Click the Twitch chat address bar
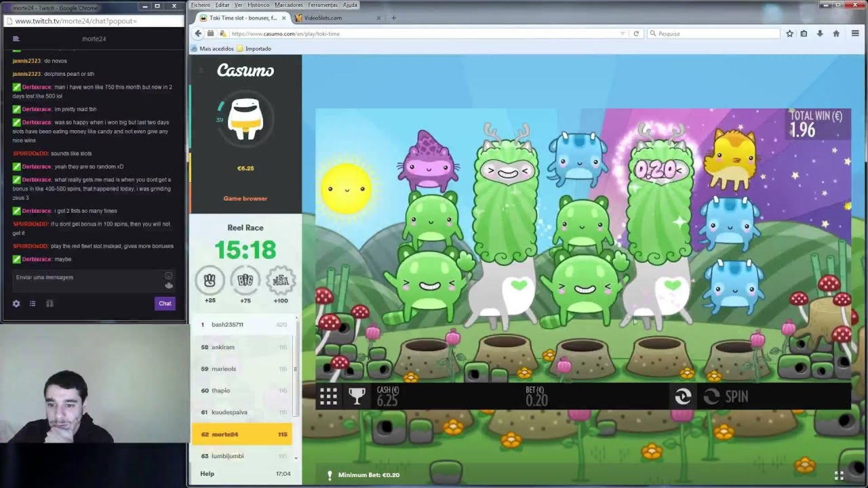Screen dimensions: 868x488 point(94,21)
